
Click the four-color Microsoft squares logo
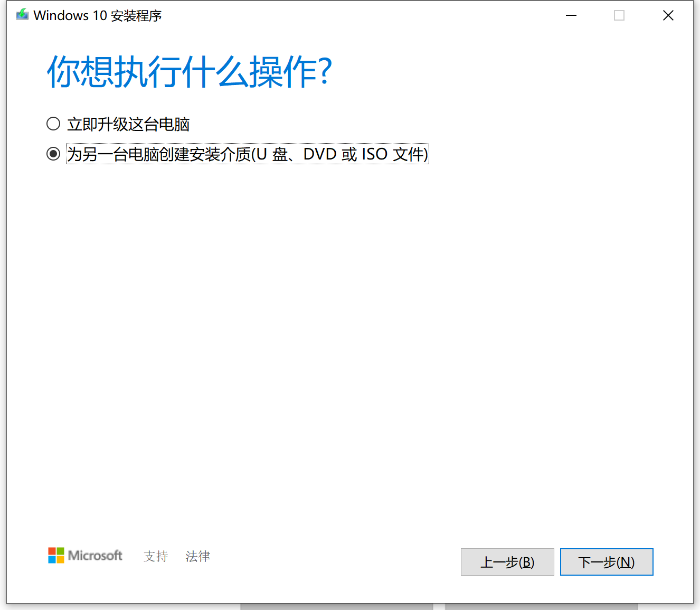pyautogui.click(x=56, y=556)
